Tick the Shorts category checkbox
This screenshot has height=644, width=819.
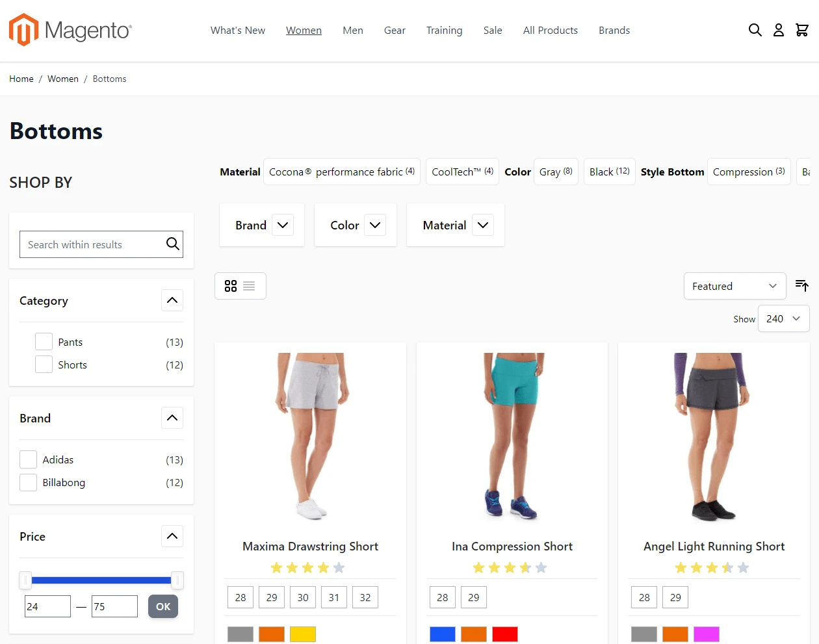point(44,365)
